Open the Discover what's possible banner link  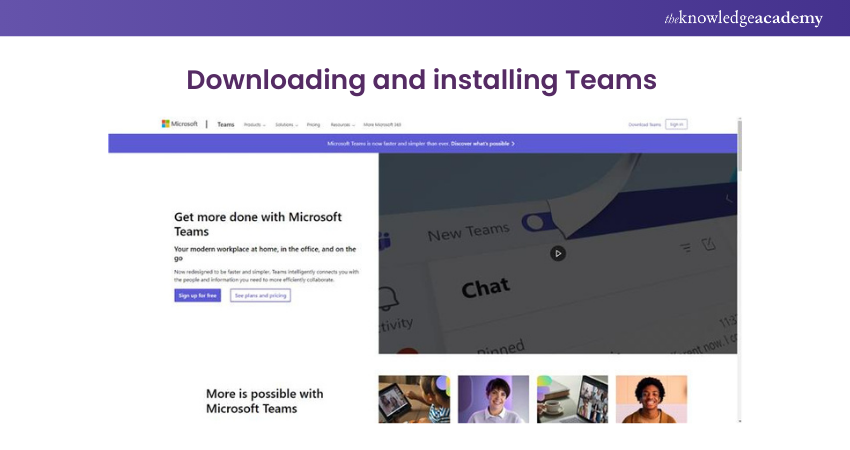(x=482, y=144)
